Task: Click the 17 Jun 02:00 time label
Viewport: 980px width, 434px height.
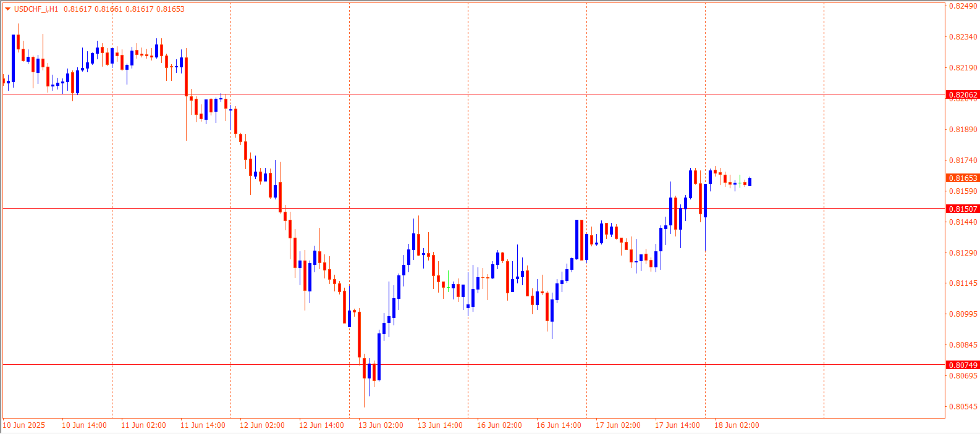Action: 618,425
